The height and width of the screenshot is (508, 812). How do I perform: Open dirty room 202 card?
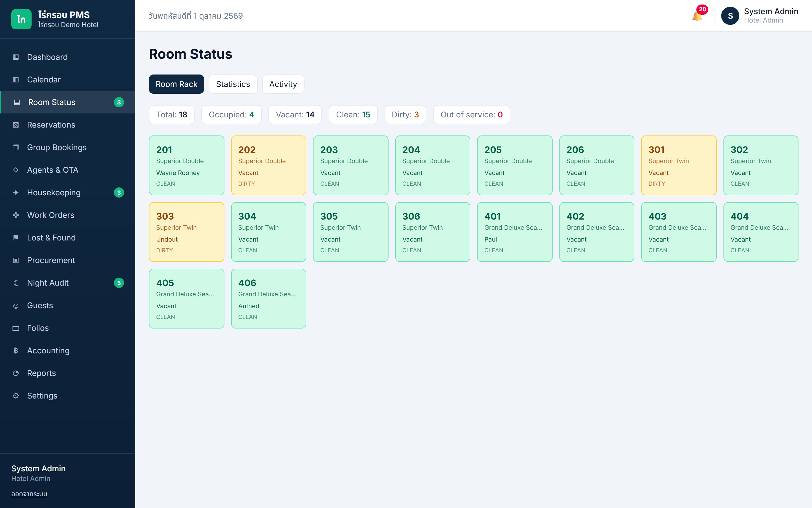click(x=269, y=165)
